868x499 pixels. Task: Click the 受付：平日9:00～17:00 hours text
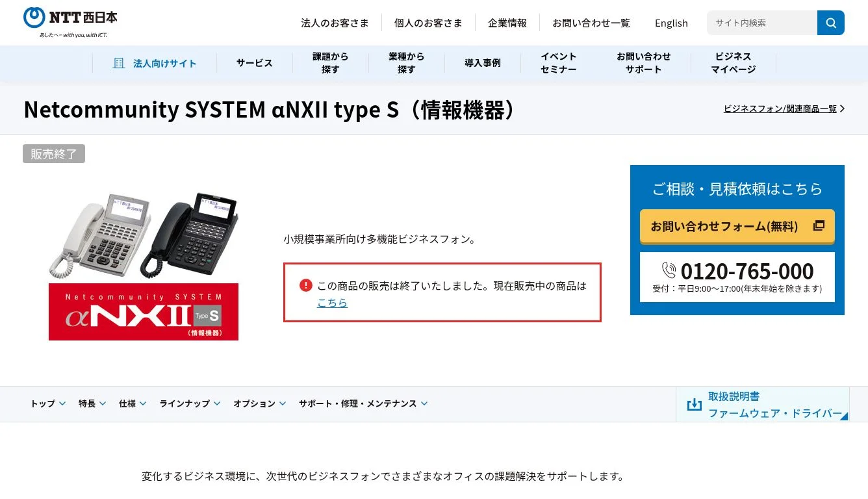737,288
